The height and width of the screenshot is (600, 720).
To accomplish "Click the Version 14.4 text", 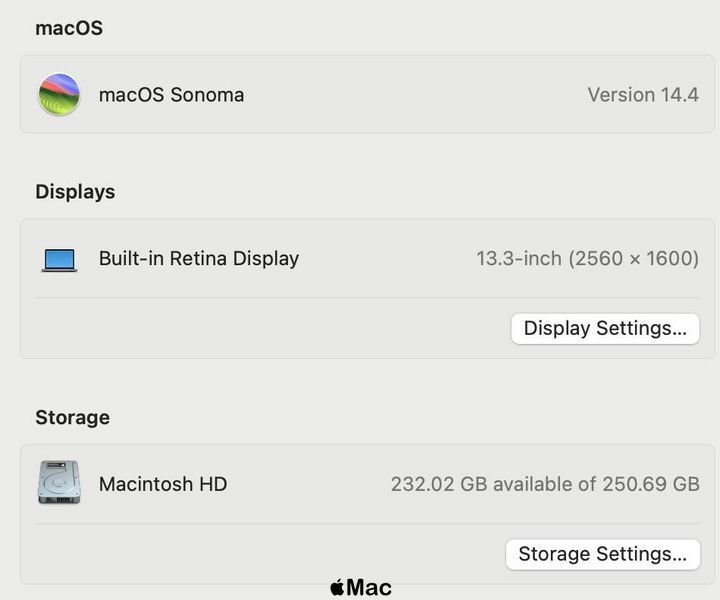I will pos(643,95).
